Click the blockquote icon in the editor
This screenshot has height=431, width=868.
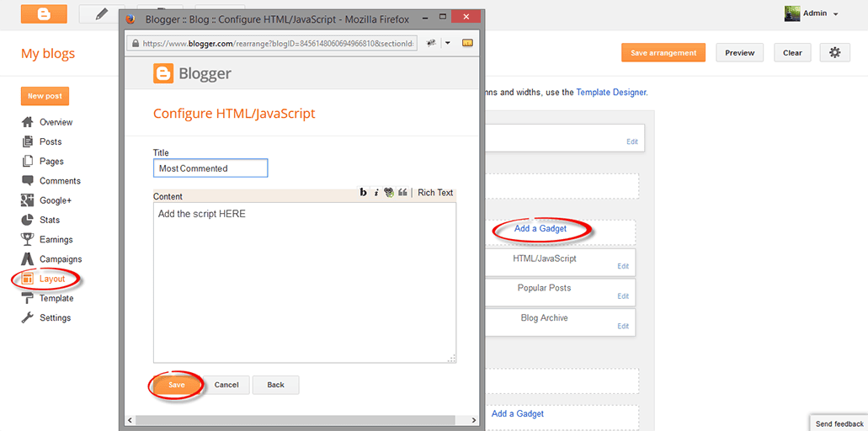[x=403, y=193]
